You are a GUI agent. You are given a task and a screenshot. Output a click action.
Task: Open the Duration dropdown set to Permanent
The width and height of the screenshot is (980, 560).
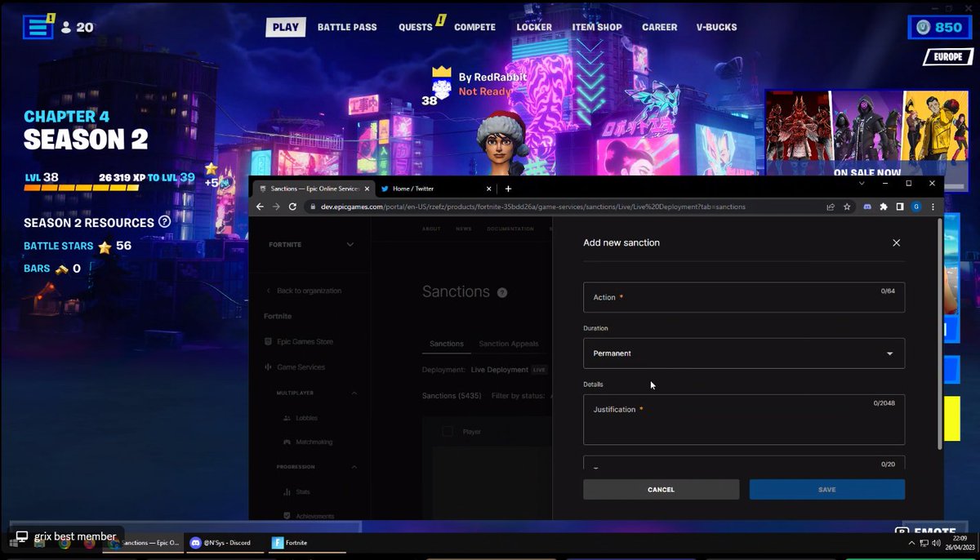(744, 353)
